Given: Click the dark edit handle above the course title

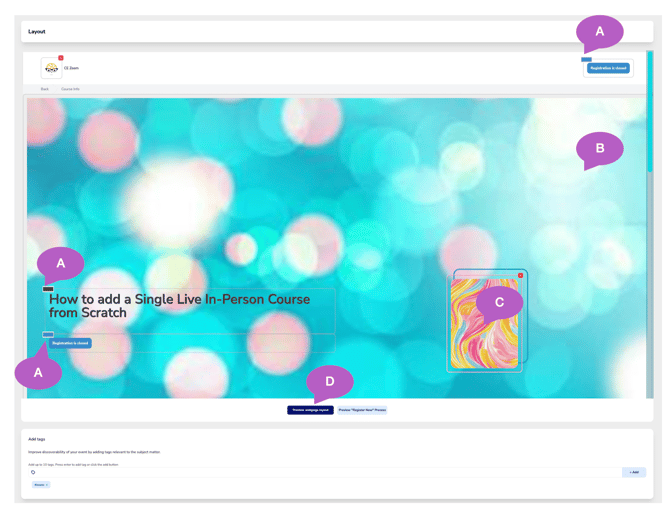Looking at the screenshot, I should tap(48, 289).
